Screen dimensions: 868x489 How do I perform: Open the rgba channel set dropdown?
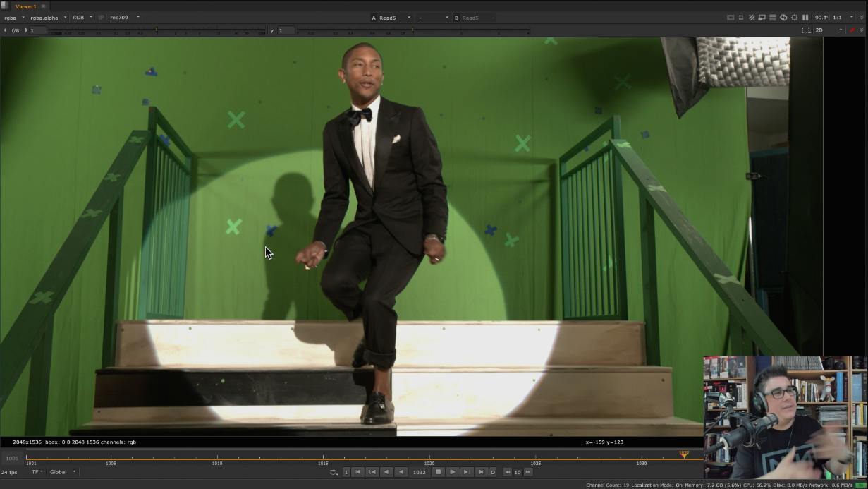coord(14,18)
